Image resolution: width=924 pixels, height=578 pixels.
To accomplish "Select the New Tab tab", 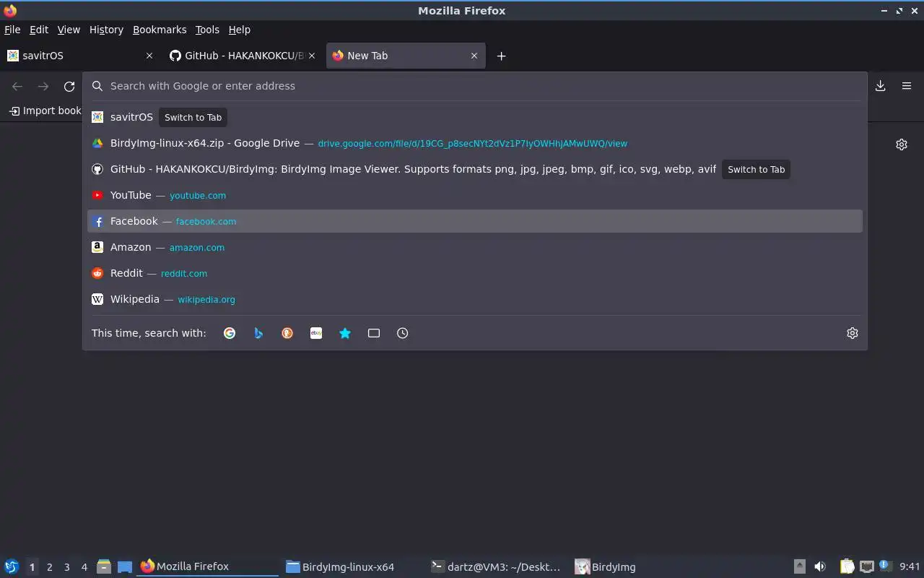I will (x=406, y=56).
